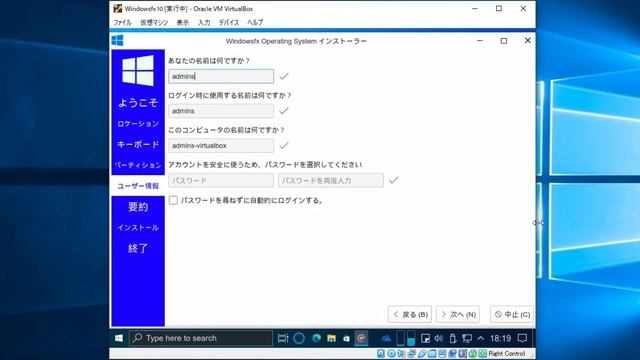Minimize the Windowsfx installer window
Screen dimensions: 640x360
[480, 40]
